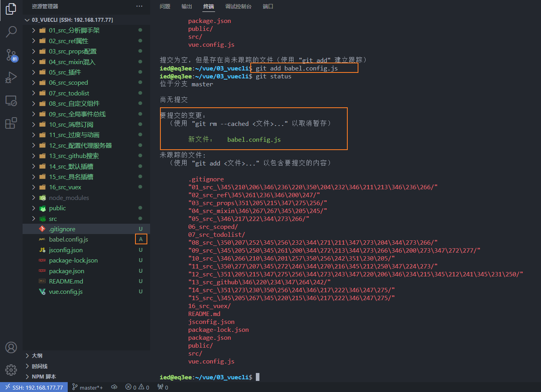Screen dimensions: 541x392
Task: Expand the 08_src_自定义组件 folder
Action: (x=86, y=103)
